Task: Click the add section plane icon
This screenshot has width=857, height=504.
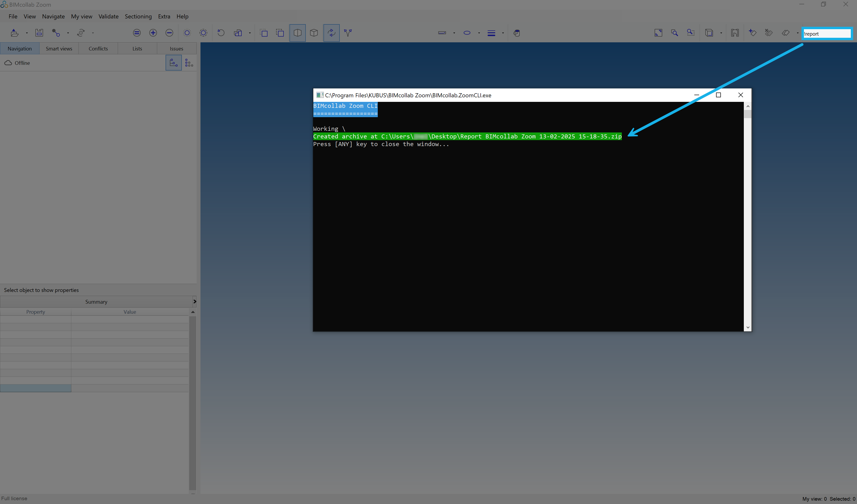Action: click(753, 33)
